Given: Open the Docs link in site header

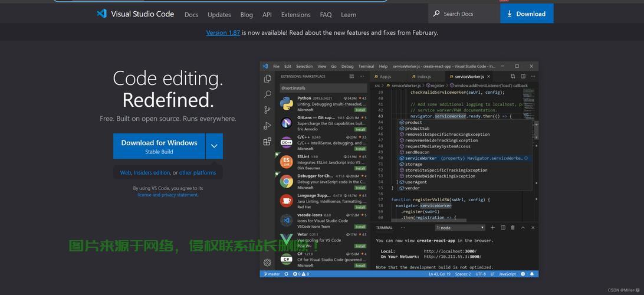Looking at the screenshot, I should point(192,14).
